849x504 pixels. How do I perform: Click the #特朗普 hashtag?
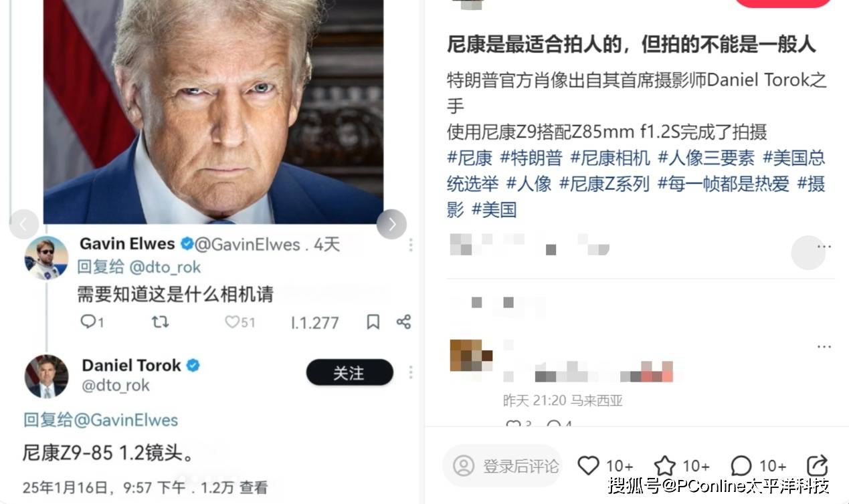pos(531,158)
